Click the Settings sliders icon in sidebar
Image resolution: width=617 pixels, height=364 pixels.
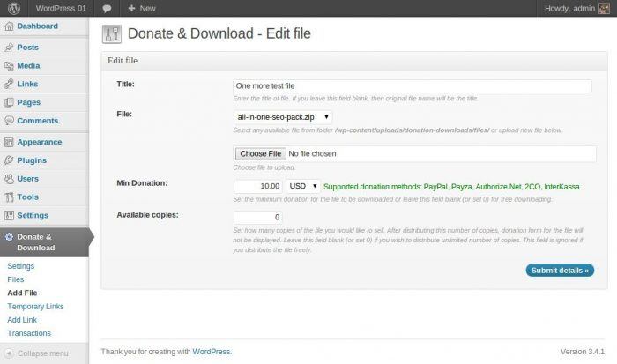[9, 216]
